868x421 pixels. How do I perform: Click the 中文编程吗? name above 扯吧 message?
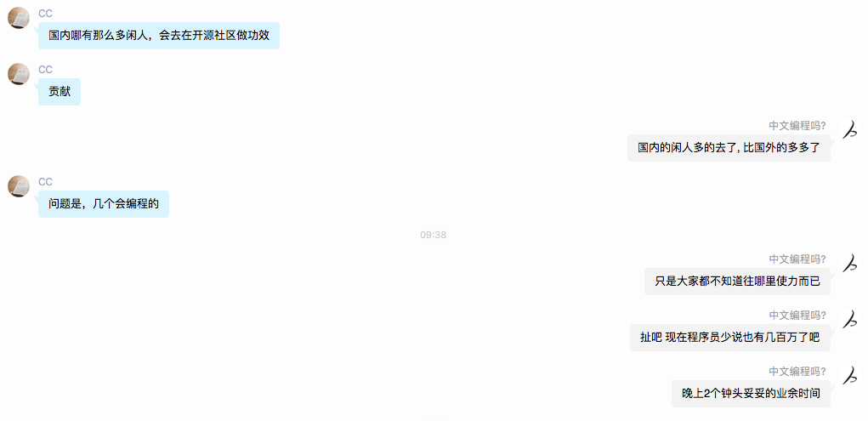[x=797, y=316]
